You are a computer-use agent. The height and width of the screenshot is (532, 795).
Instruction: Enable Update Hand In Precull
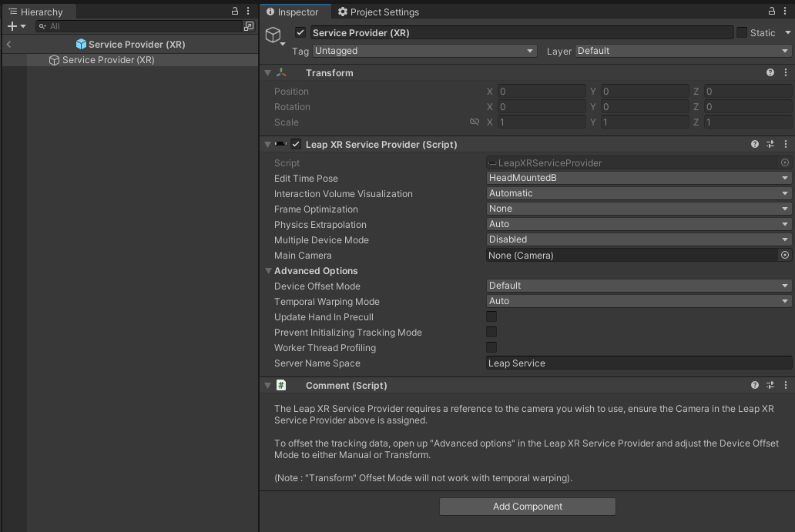(x=491, y=316)
